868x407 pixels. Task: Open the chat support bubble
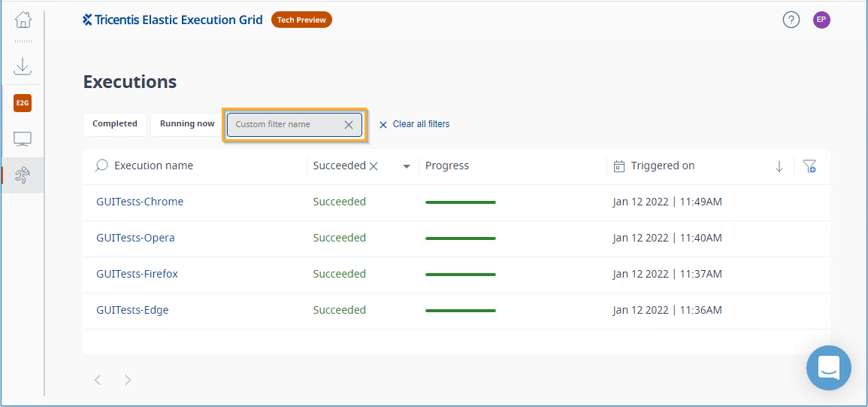coord(829,368)
